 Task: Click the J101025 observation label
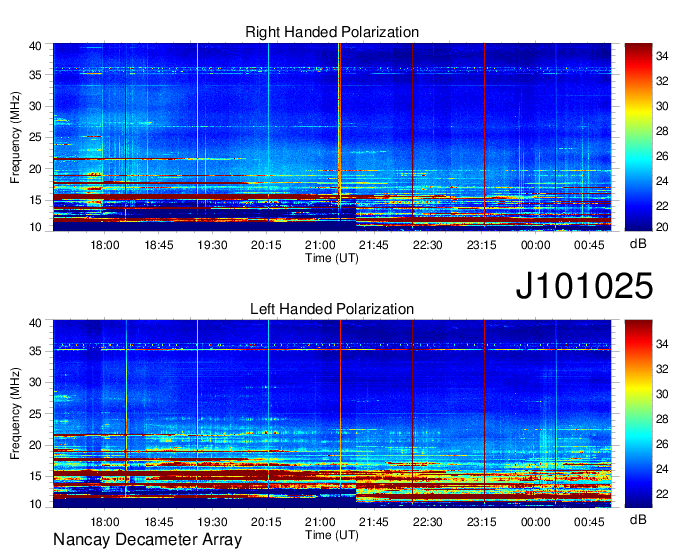(584, 285)
